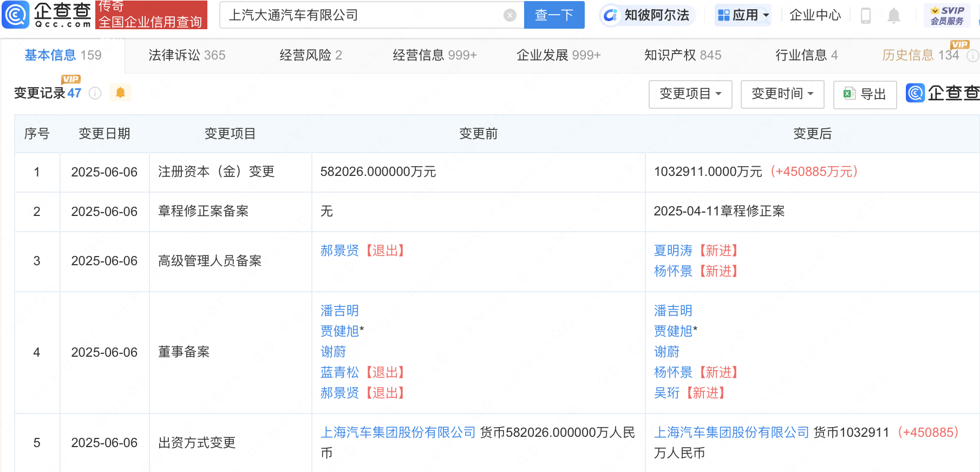
Task: Switch to the 法律诉讼 tab
Action: tap(187, 55)
